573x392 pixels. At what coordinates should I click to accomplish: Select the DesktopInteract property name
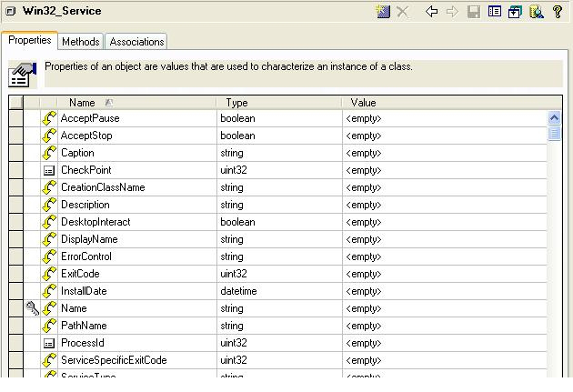95,222
